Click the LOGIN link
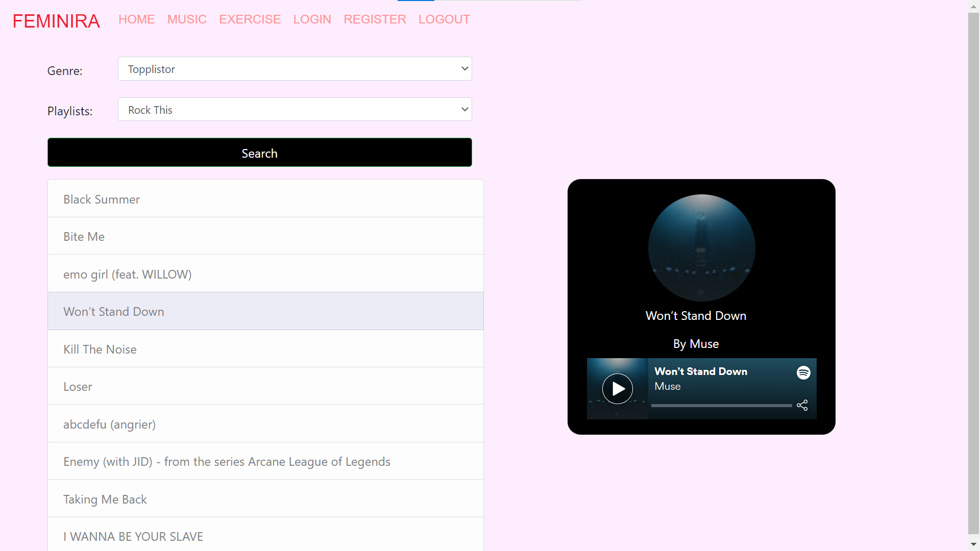Viewport: 980px width, 551px height. pos(312,19)
